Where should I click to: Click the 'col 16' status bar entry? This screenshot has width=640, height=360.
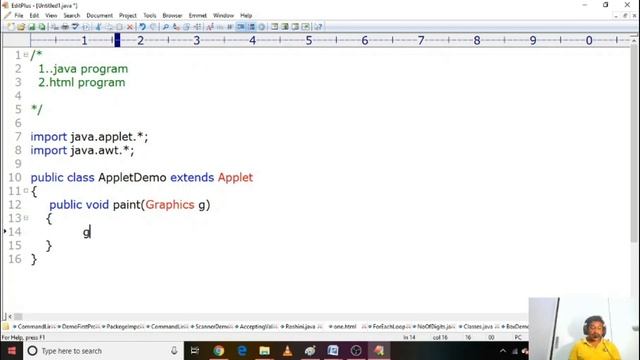440,338
